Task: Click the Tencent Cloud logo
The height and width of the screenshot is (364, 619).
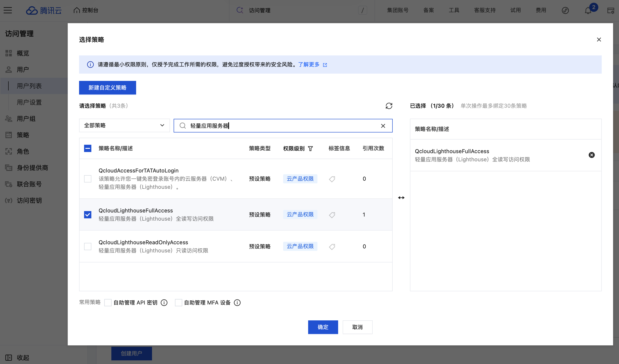Action: (44, 10)
